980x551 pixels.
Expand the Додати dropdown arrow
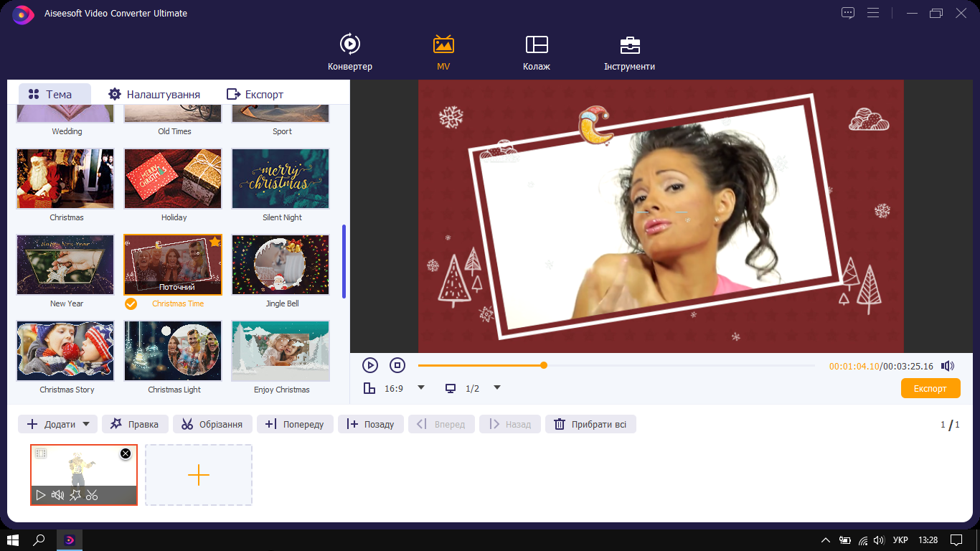click(87, 424)
